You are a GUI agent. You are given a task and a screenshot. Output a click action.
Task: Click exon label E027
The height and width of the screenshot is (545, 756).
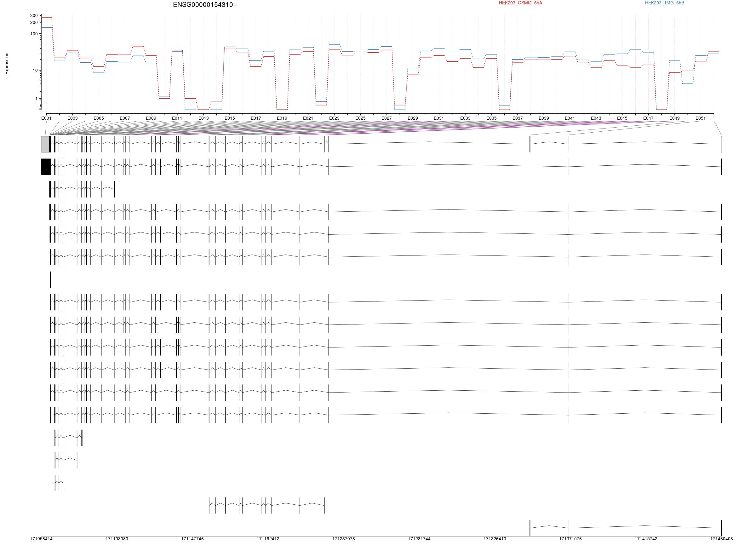click(x=387, y=118)
